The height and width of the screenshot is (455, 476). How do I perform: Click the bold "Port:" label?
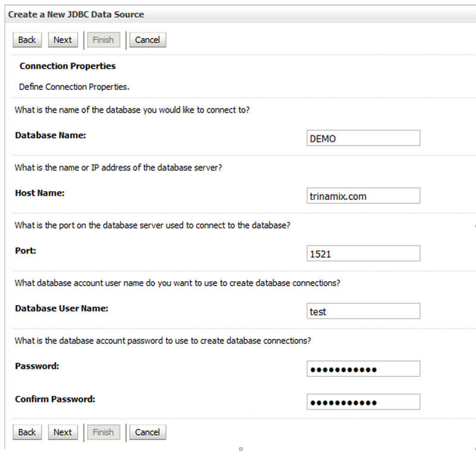click(26, 251)
